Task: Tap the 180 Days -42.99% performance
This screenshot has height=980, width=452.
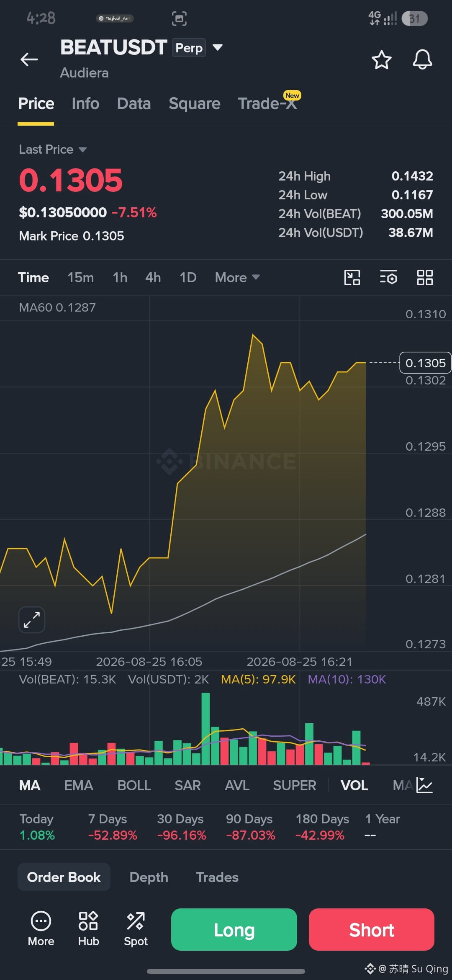Action: tap(322, 827)
